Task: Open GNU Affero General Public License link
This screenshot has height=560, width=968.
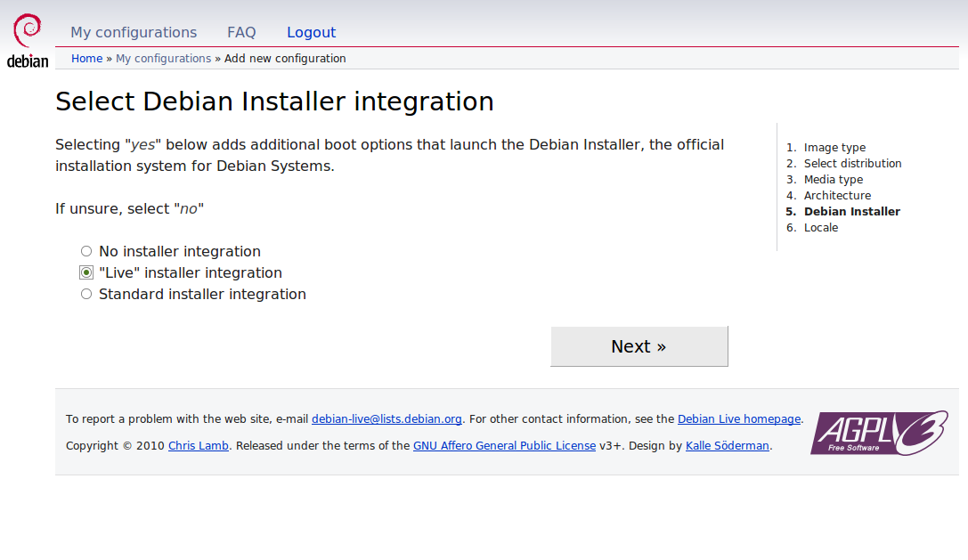Action: 504,446
